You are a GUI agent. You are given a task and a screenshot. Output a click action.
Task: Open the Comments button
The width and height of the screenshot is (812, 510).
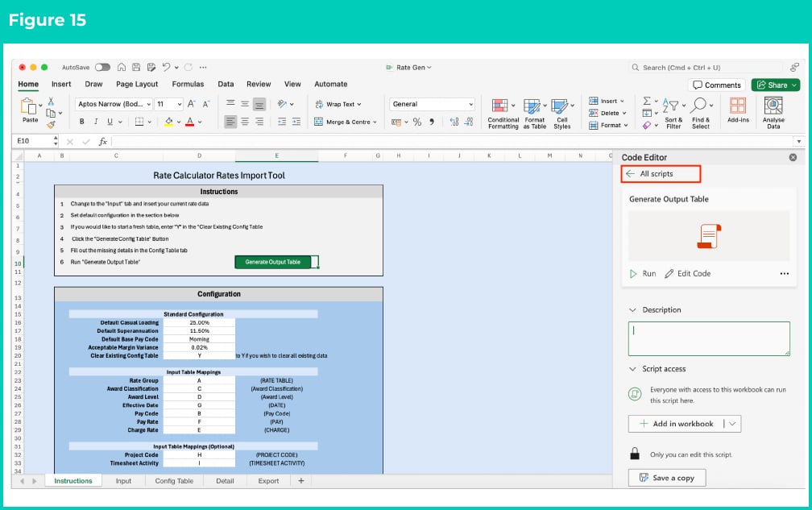pos(717,85)
